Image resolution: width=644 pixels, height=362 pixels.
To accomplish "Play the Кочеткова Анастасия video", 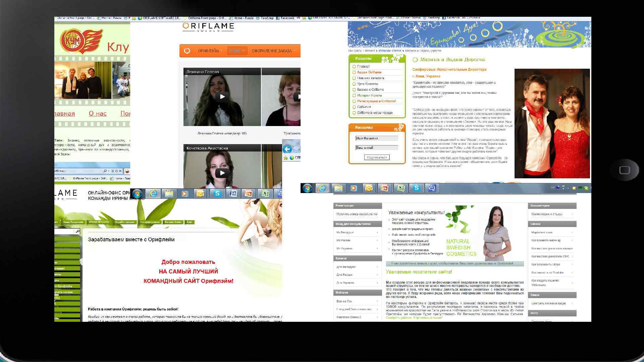I will click(x=222, y=173).
